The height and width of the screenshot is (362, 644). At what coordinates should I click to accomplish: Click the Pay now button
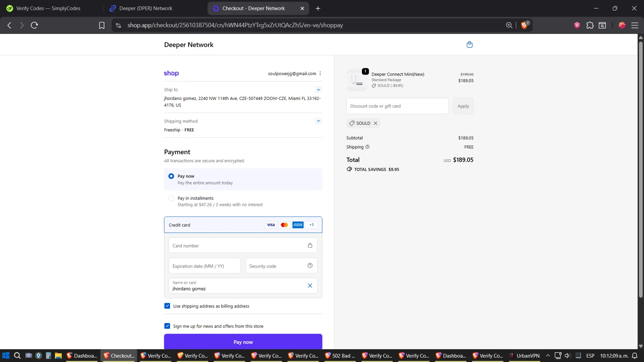coord(243,342)
